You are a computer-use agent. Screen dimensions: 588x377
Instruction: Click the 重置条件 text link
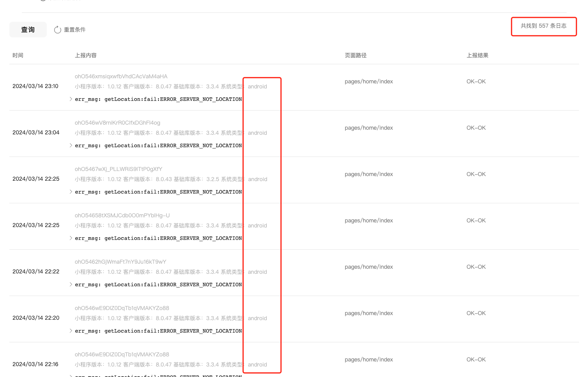click(75, 30)
